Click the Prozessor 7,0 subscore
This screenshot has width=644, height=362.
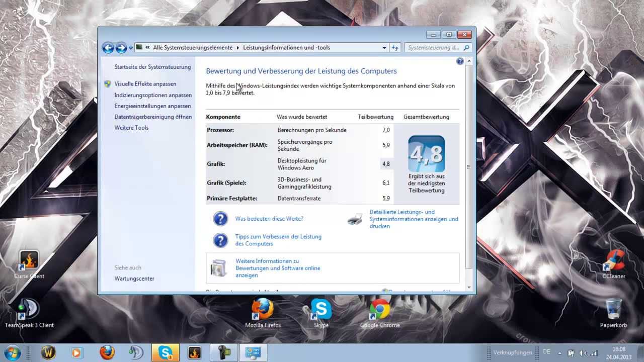(386, 130)
